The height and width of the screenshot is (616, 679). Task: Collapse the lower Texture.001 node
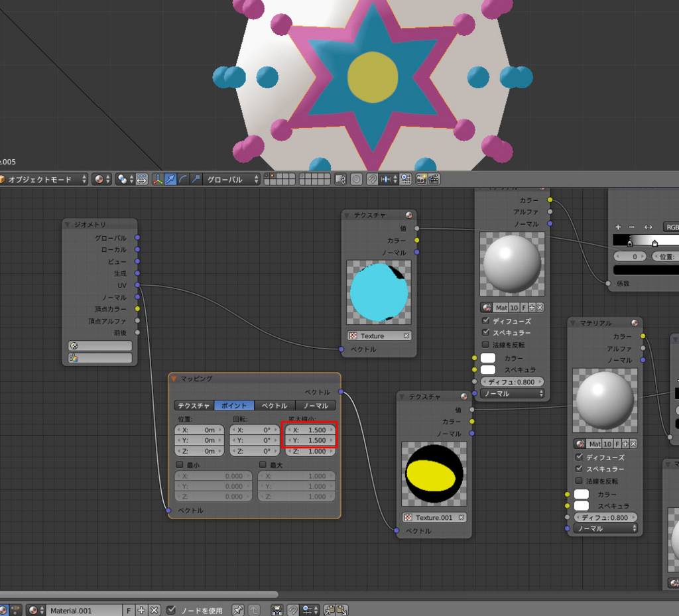click(x=401, y=397)
